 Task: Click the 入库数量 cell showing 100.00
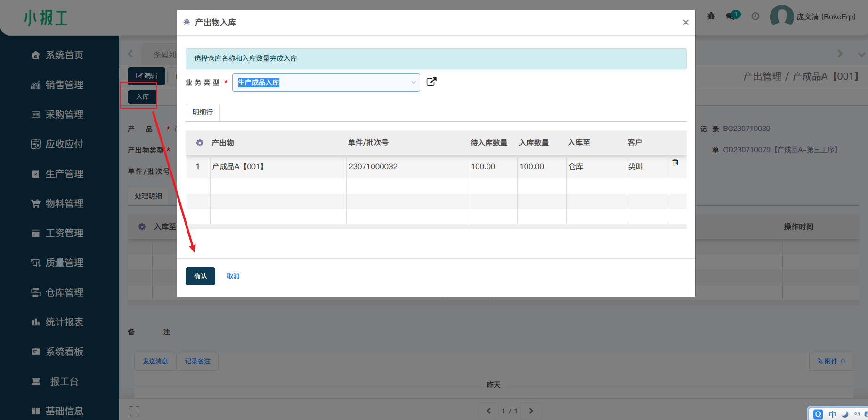tap(541, 167)
